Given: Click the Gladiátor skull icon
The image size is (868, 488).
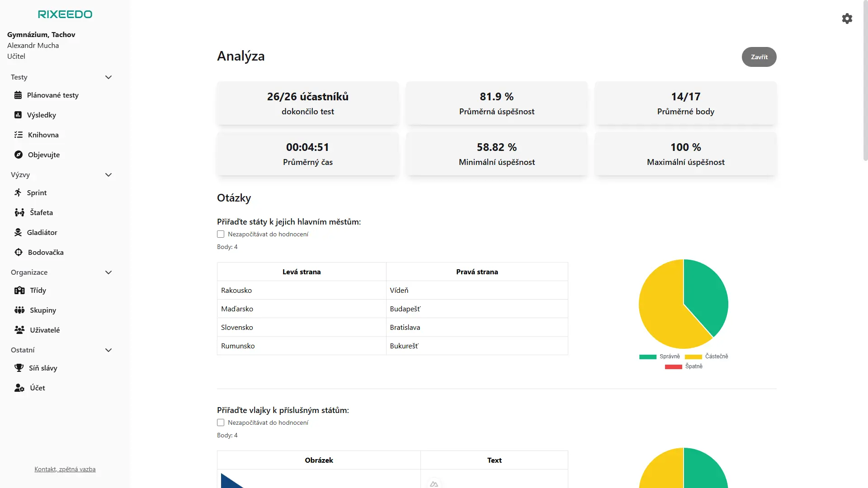Looking at the screenshot, I should (x=18, y=233).
